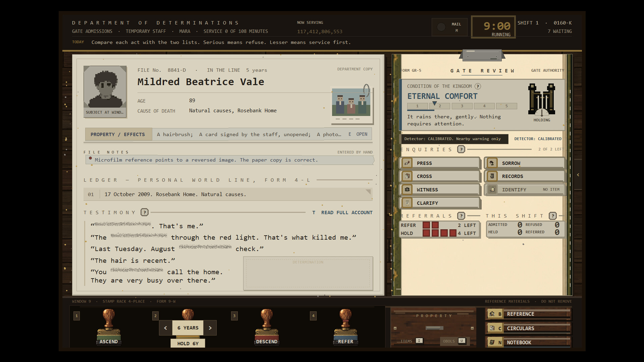Click the redacted testimony 'That's me' line
The width and height of the screenshot is (644, 362).
click(147, 226)
